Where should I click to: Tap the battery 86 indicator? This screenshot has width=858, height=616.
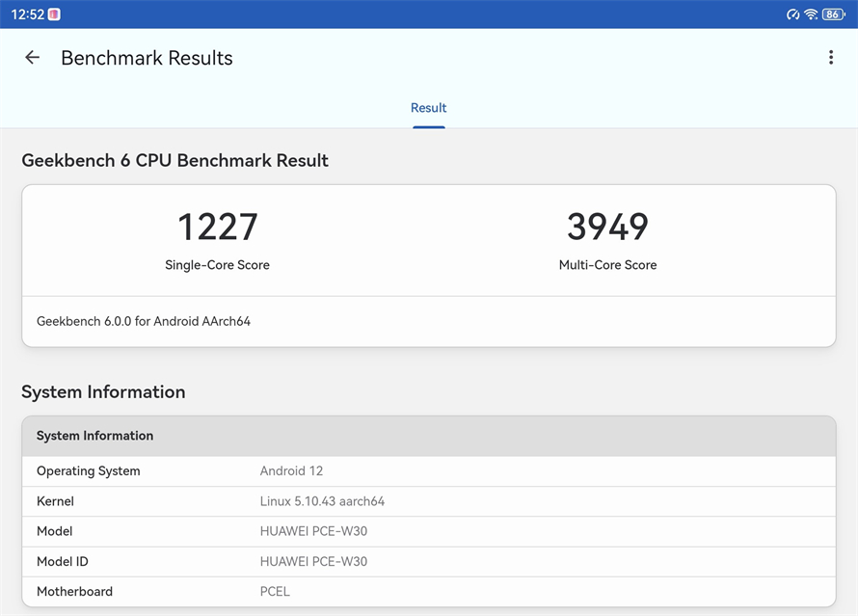[833, 14]
